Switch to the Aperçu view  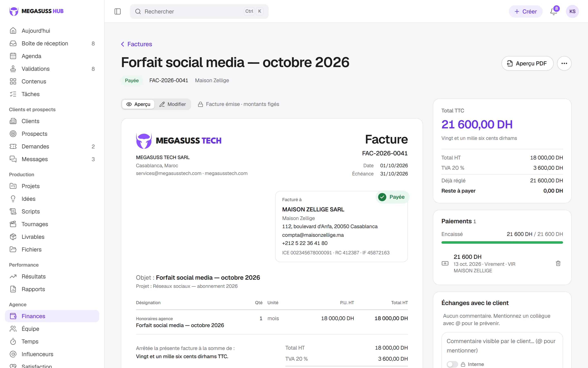(x=138, y=104)
